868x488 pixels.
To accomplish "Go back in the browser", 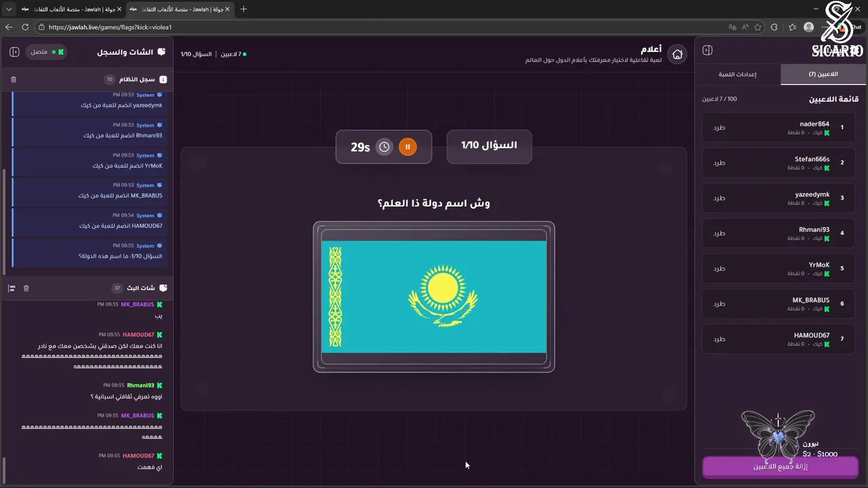I will (9, 27).
